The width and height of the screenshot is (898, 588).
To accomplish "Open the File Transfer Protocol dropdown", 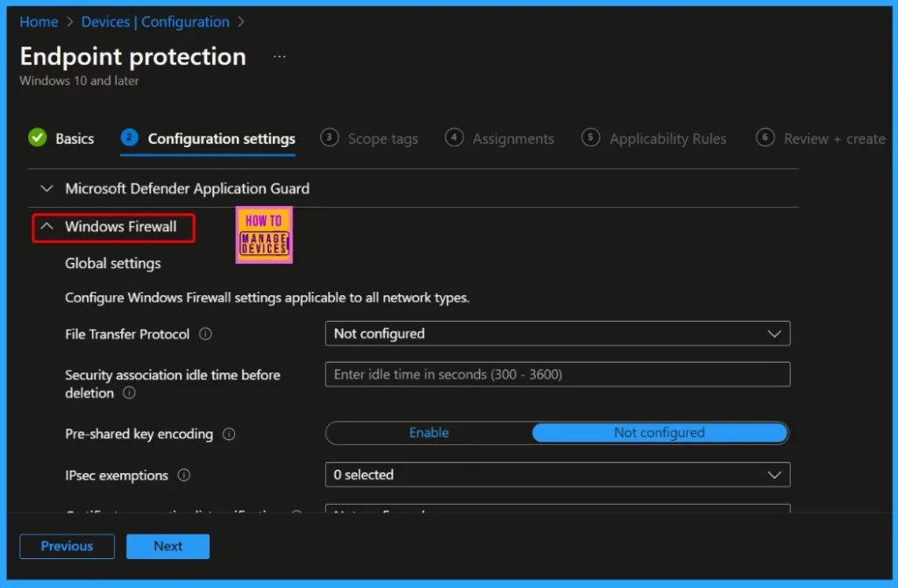I will [x=557, y=334].
